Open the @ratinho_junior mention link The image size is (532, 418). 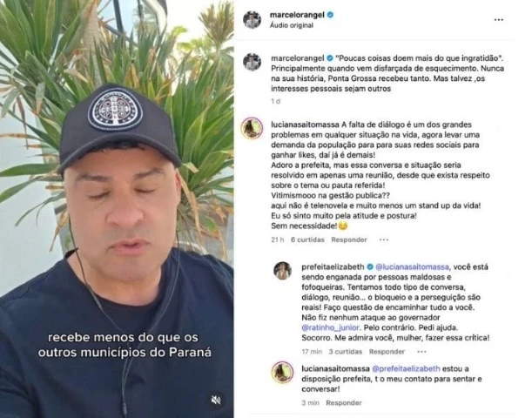330,327
